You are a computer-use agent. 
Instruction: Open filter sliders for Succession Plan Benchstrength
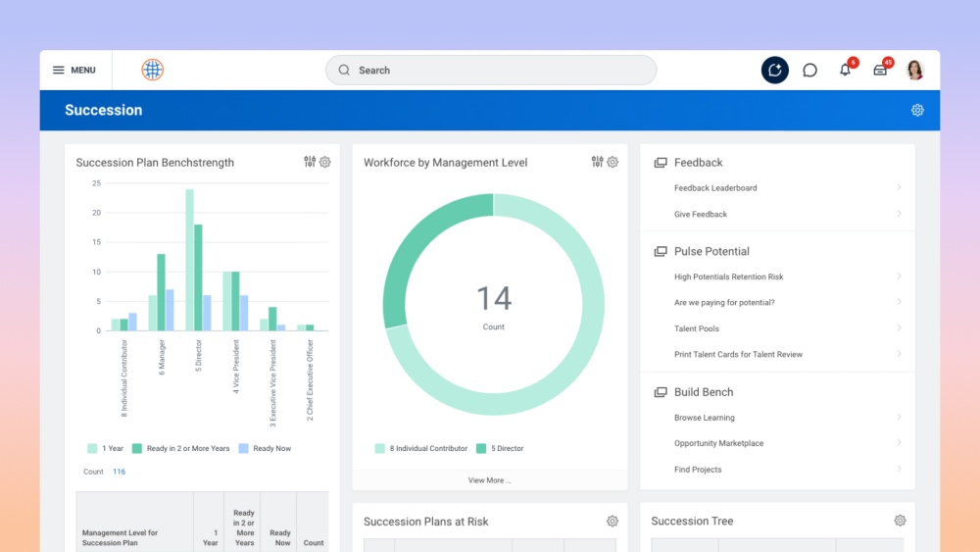[x=310, y=162]
